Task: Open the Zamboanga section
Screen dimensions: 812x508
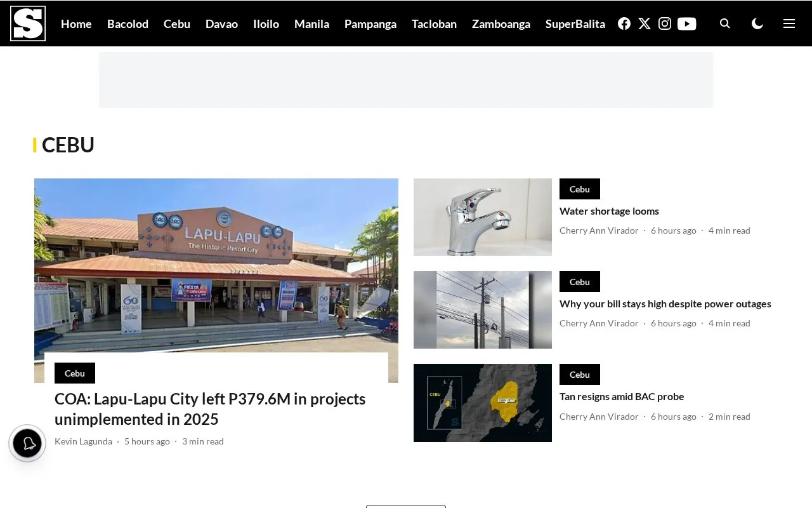Action: [x=501, y=23]
